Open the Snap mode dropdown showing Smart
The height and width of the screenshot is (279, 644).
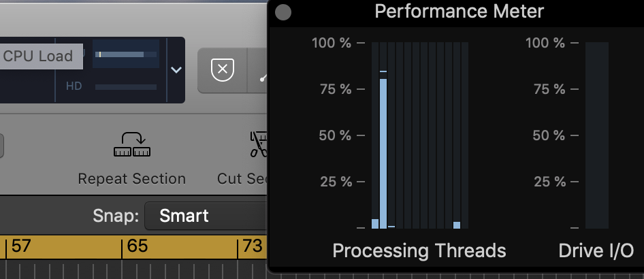[204, 216]
